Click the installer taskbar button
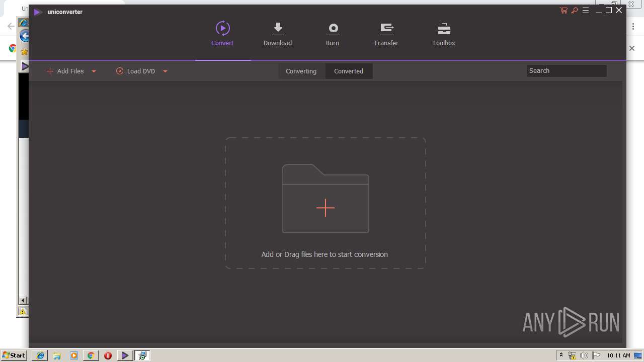Image resolution: width=644 pixels, height=362 pixels. coord(142,355)
